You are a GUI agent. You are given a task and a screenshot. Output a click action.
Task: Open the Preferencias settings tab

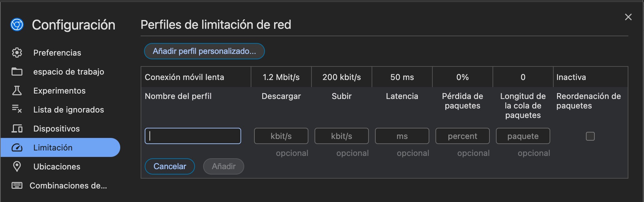point(57,53)
